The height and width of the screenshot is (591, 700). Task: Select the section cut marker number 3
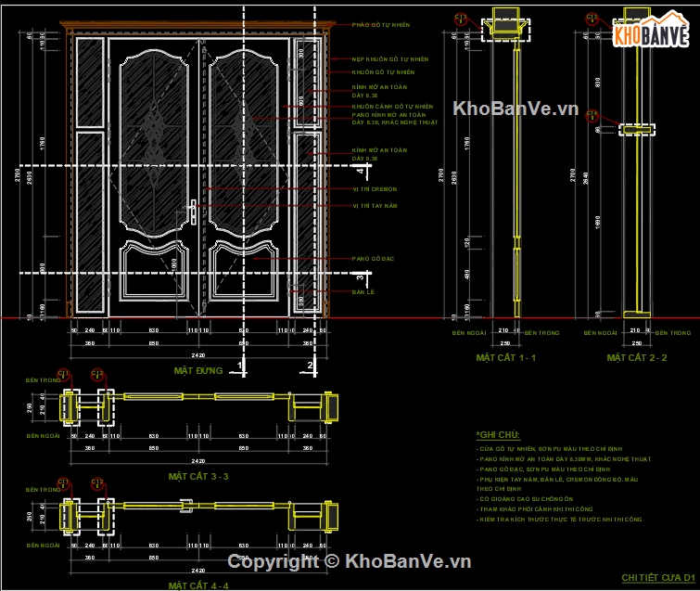(x=360, y=276)
